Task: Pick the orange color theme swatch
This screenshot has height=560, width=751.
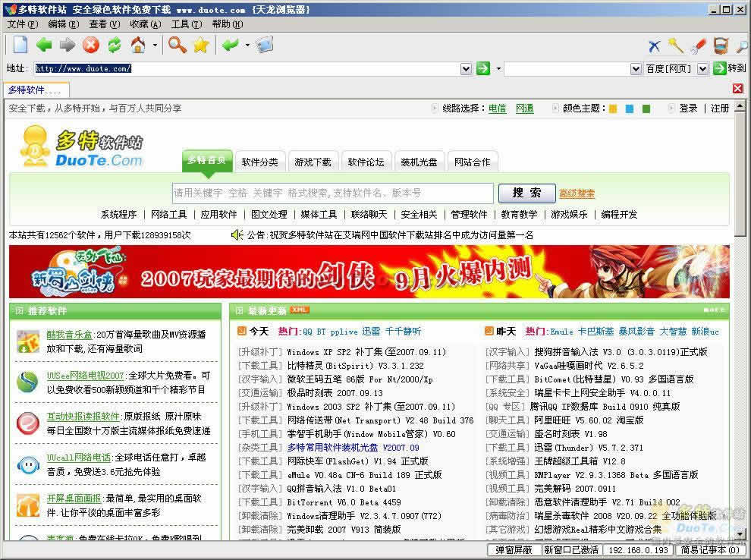Action: tap(613, 109)
